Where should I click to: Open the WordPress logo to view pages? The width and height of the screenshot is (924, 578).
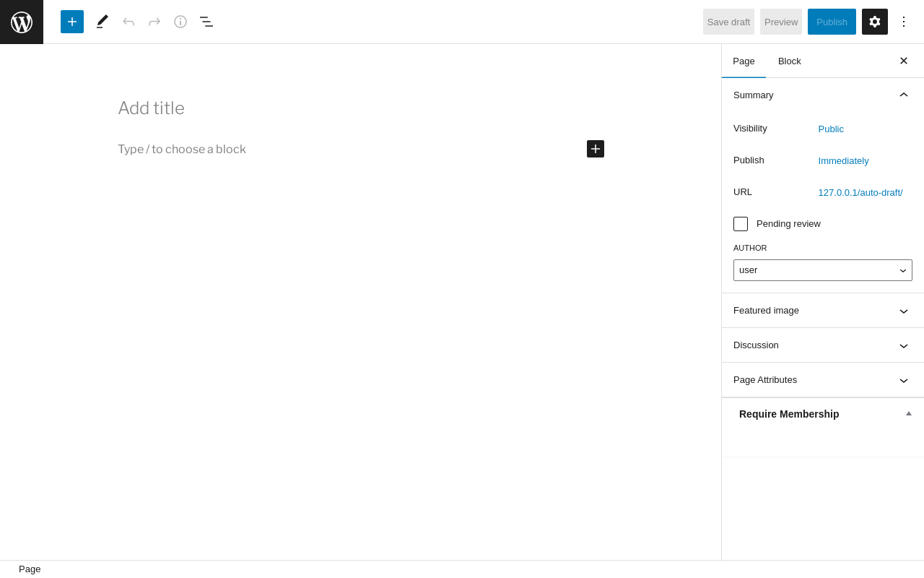pyautogui.click(x=22, y=22)
